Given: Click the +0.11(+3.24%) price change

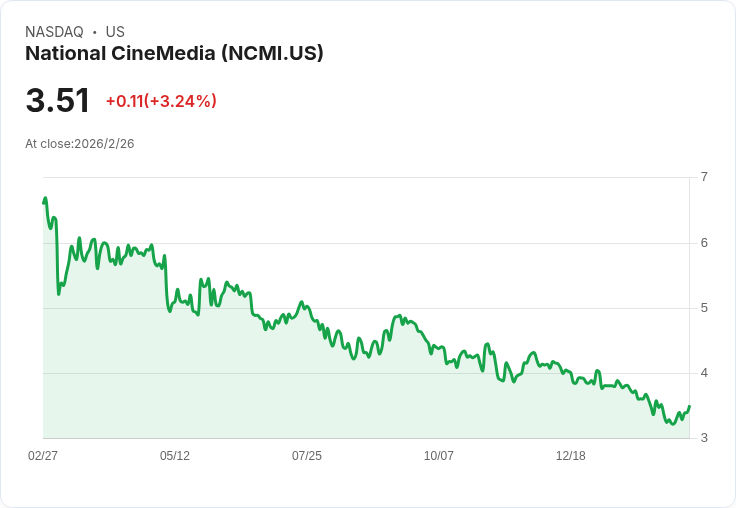Looking at the screenshot, I should (x=161, y=101).
